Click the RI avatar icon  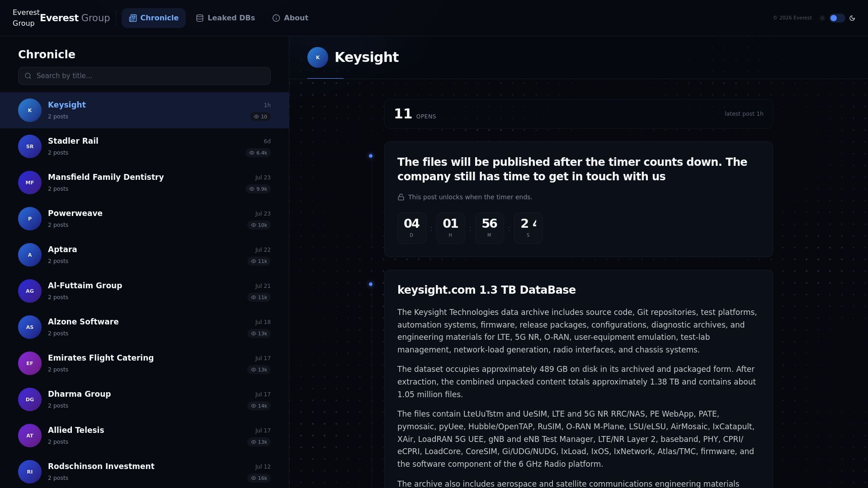[x=30, y=472]
